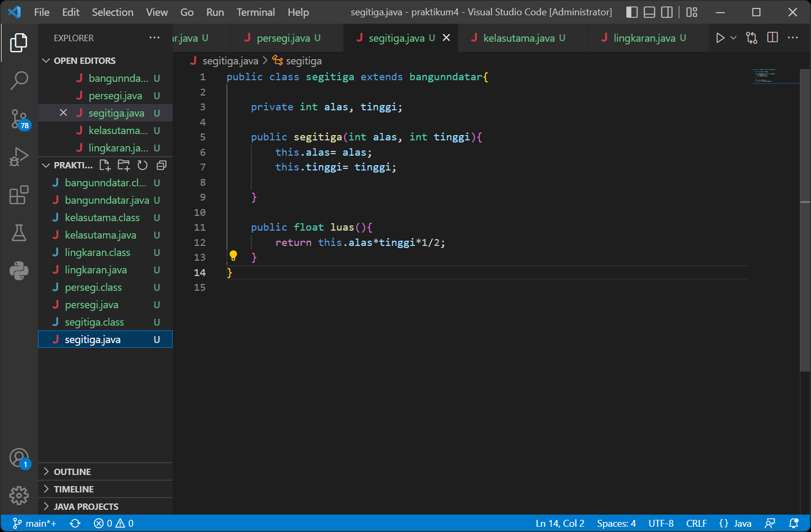Click Ln 14, Col 2 in status bar

[x=560, y=522]
